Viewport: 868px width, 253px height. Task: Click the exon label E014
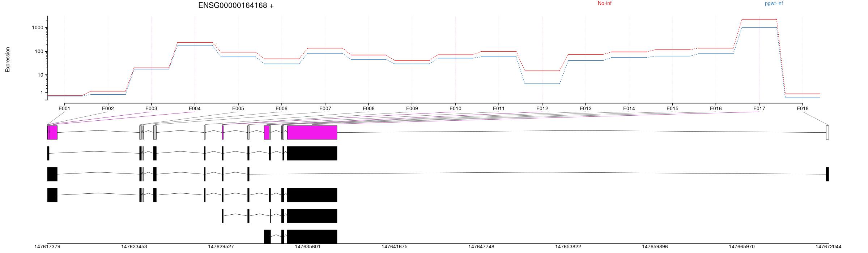629,108
